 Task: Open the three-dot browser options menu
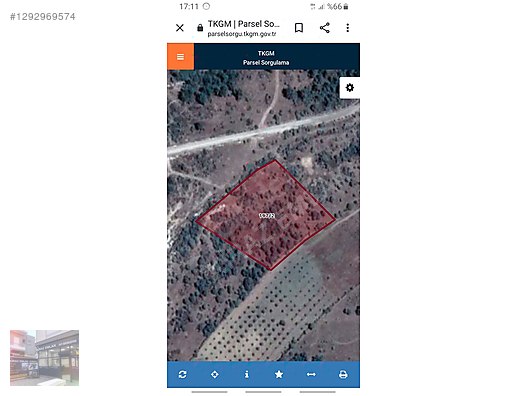click(348, 28)
